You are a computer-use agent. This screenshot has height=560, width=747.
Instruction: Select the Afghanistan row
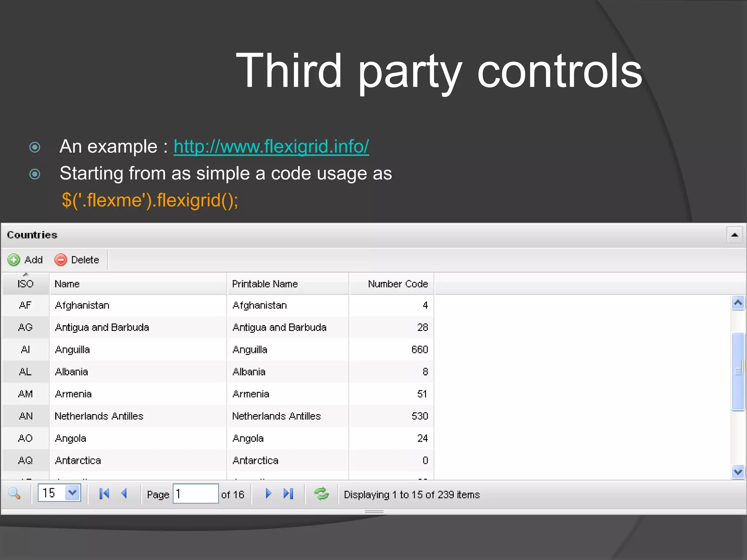click(x=138, y=306)
